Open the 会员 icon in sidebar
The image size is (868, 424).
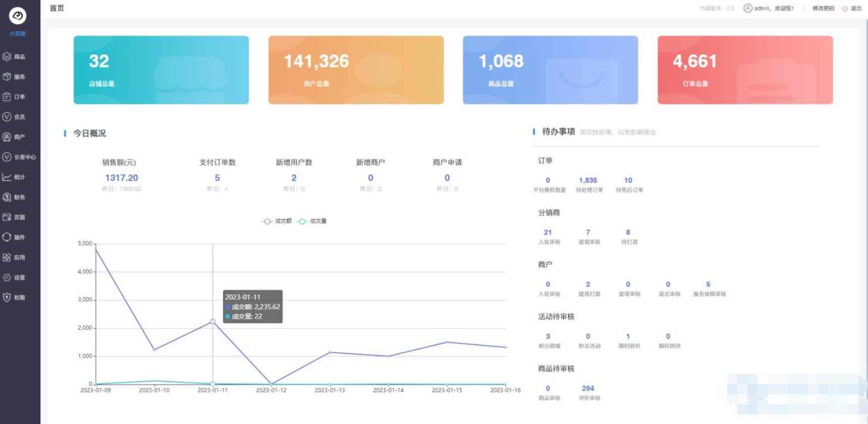(x=7, y=117)
